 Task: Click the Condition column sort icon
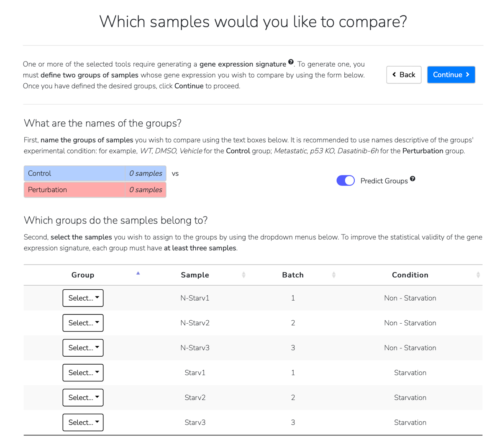click(x=478, y=275)
